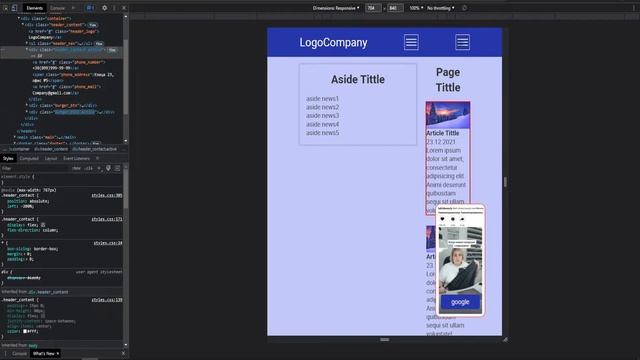Open DevTools settings gear

tap(104, 8)
